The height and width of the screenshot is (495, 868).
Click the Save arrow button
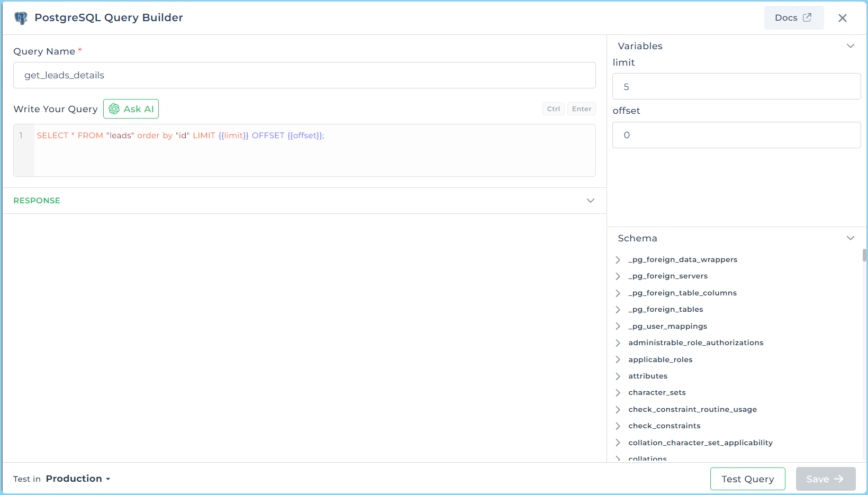[825, 479]
